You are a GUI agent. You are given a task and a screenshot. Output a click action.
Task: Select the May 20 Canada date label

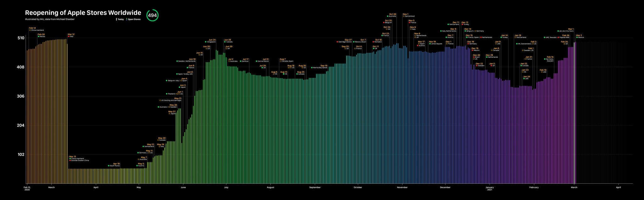click(x=162, y=138)
